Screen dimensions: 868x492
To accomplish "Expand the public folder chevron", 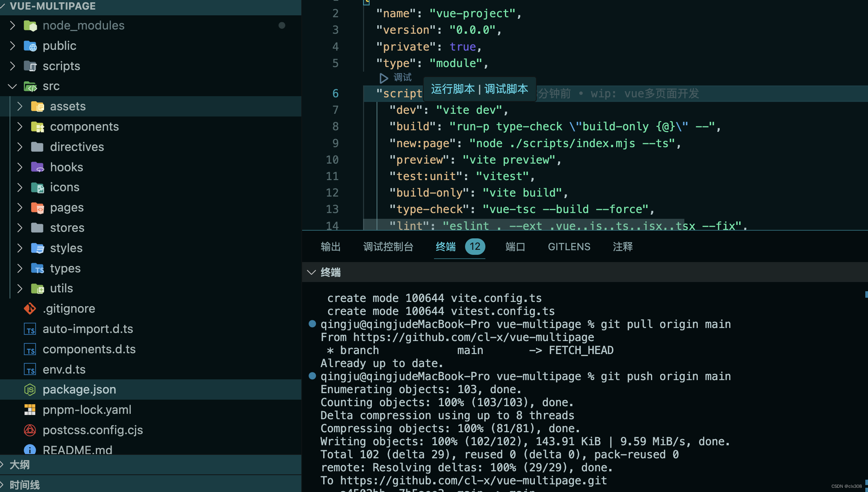I will 12,46.
